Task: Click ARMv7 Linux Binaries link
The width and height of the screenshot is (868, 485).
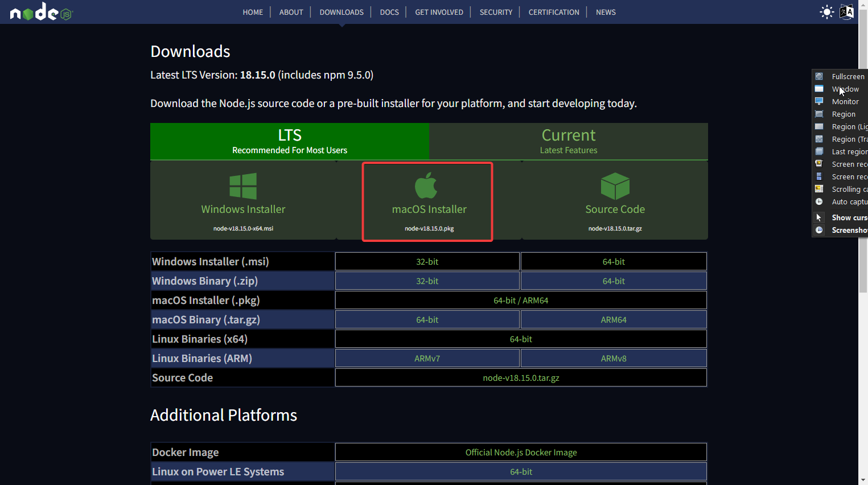Action: [427, 358]
